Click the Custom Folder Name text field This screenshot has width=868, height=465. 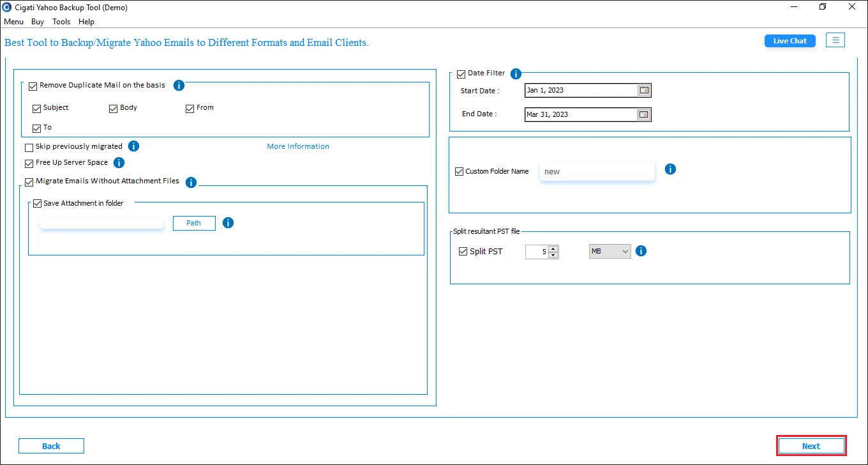coord(597,171)
